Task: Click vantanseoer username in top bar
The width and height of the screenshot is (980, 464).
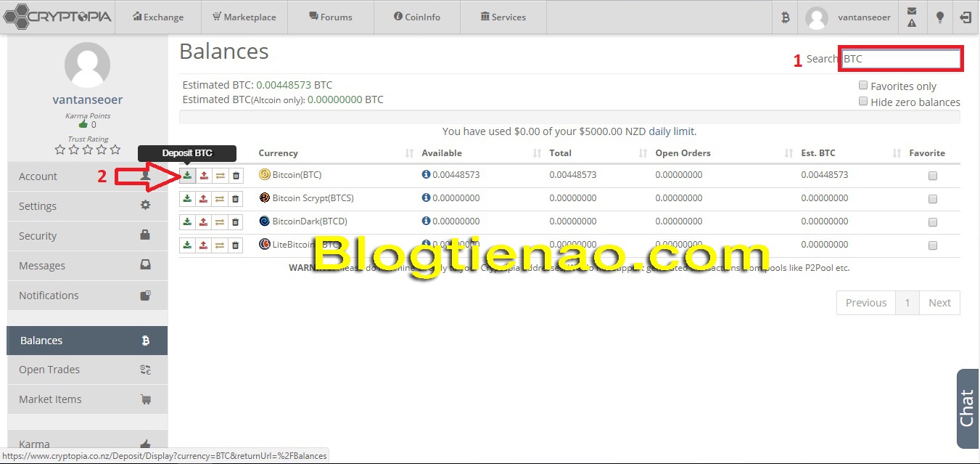Action: click(x=864, y=17)
